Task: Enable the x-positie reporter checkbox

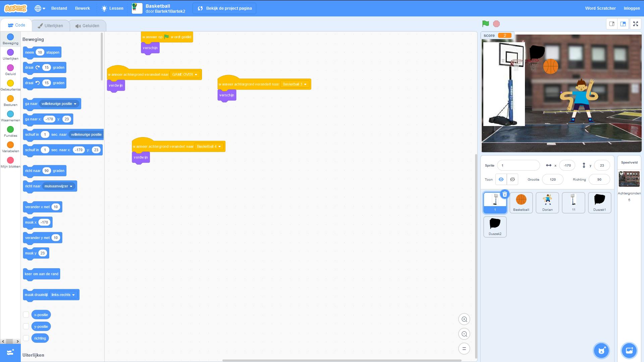Action: [x=26, y=315]
